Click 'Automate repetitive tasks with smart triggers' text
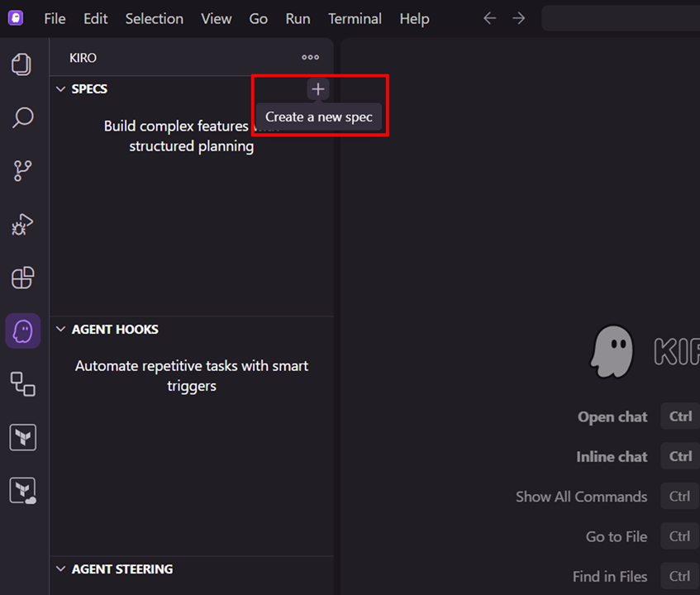 [x=192, y=376]
